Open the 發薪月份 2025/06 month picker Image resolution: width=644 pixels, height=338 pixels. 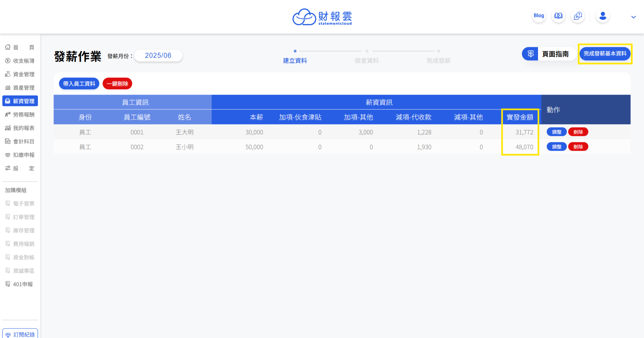coord(158,55)
